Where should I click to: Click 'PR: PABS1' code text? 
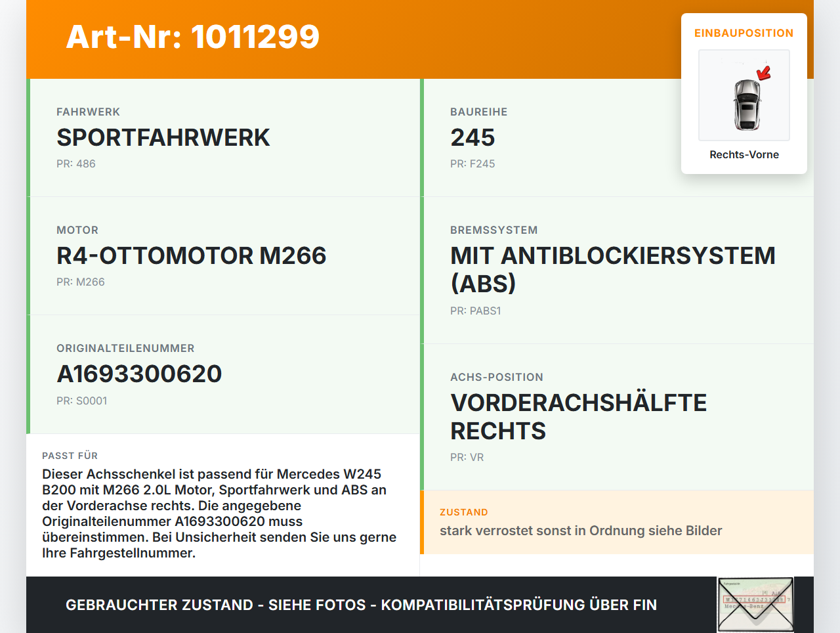tap(476, 311)
